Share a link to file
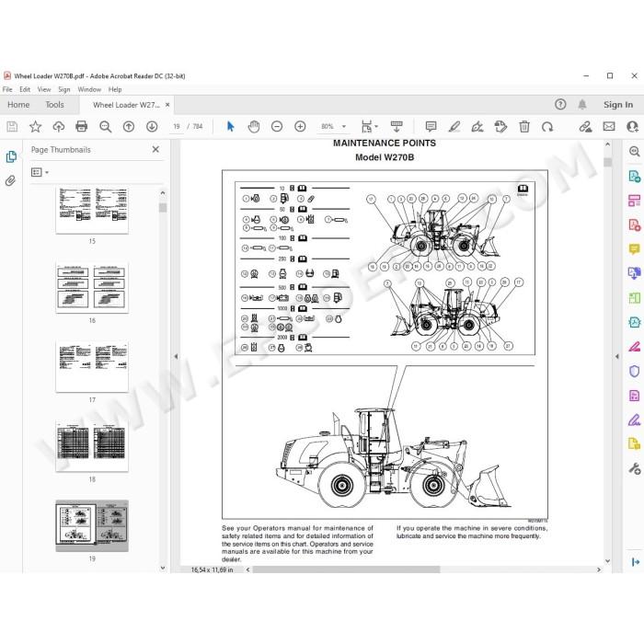Viewport: 644px width, 644px height. tap(585, 127)
